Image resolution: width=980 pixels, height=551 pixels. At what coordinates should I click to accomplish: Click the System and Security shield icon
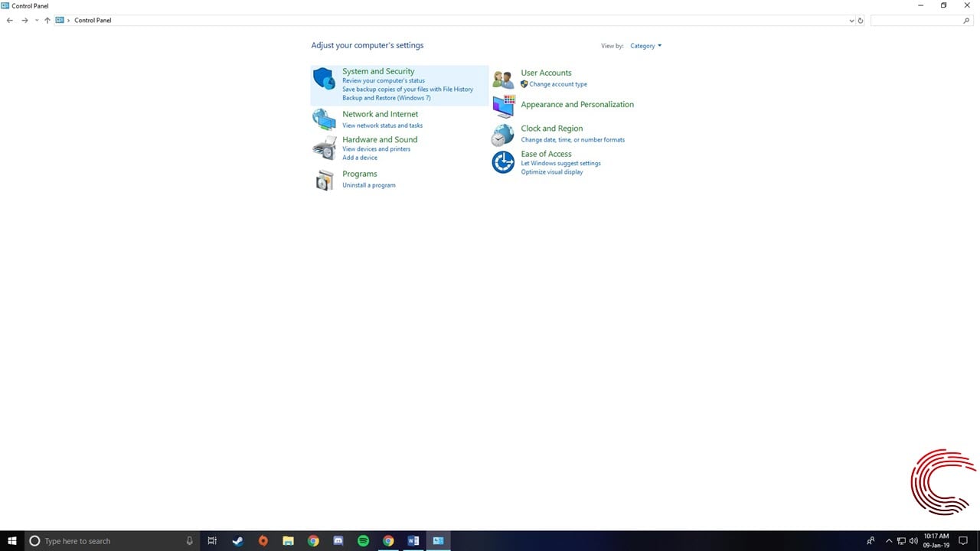[x=325, y=79]
